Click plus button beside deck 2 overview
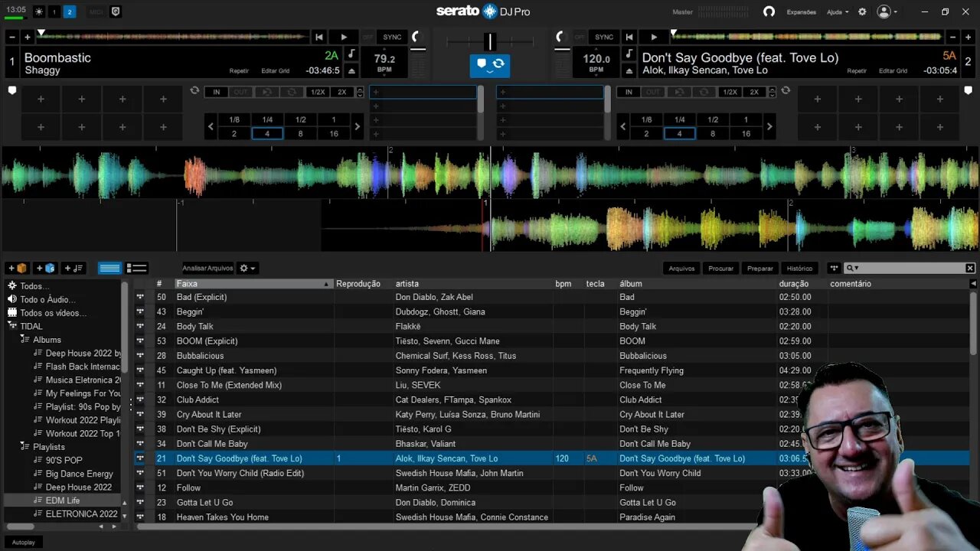This screenshot has width=980, height=551. (x=968, y=37)
